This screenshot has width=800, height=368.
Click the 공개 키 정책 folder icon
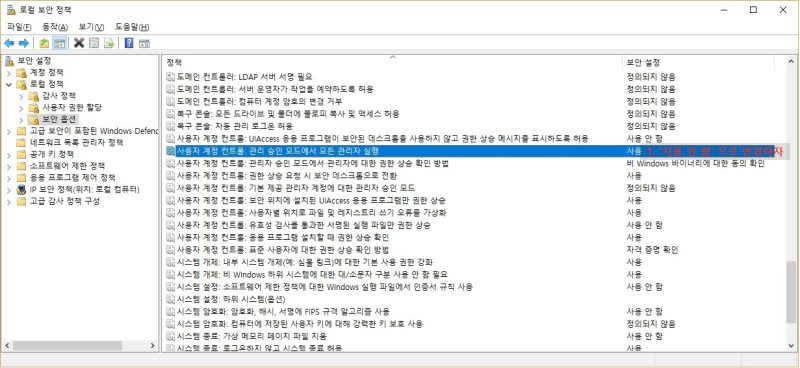click(21, 154)
